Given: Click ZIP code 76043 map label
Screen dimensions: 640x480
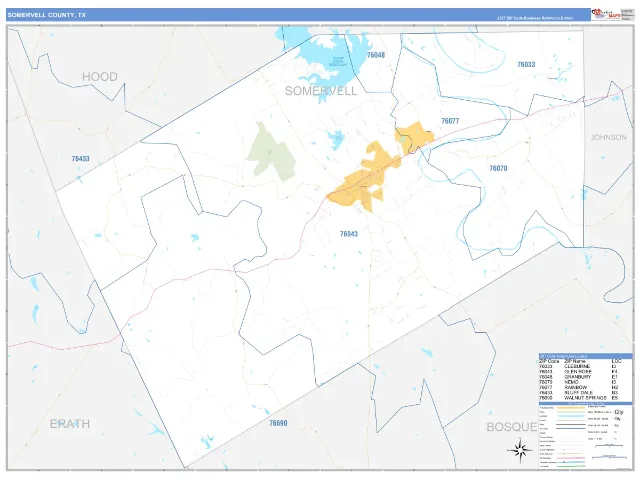Looking at the screenshot, I should (x=349, y=234).
